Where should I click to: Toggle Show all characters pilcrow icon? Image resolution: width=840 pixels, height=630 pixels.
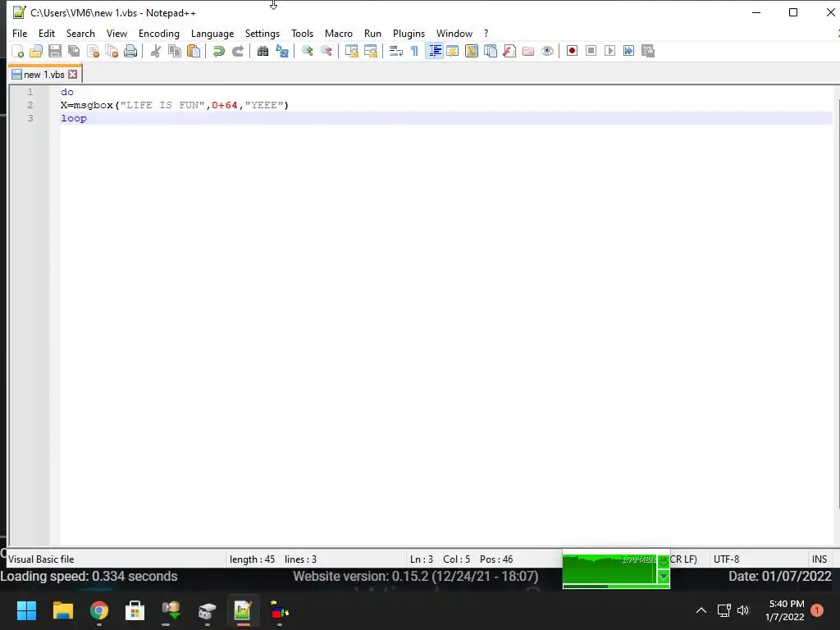pyautogui.click(x=414, y=51)
